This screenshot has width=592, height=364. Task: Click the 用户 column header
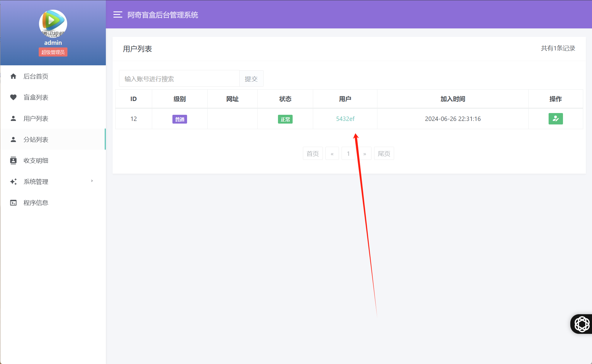coord(345,99)
